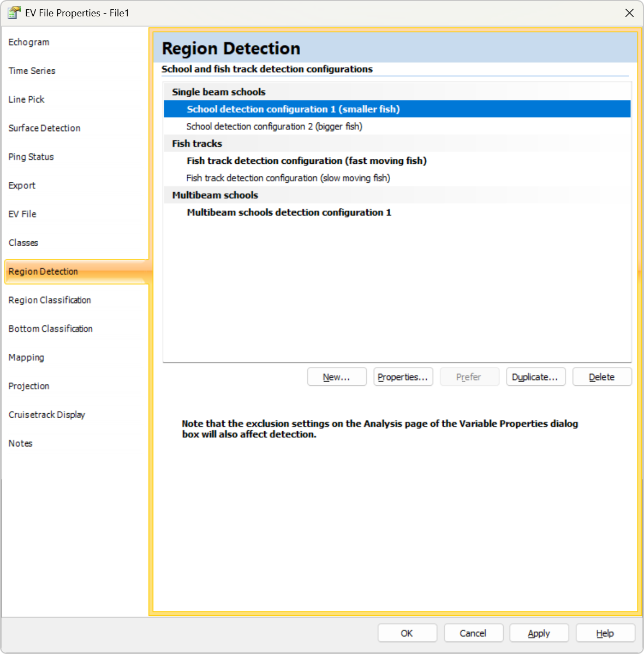Select the fast moving fish track configuration
The width and height of the screenshot is (644, 654).
(397, 160)
